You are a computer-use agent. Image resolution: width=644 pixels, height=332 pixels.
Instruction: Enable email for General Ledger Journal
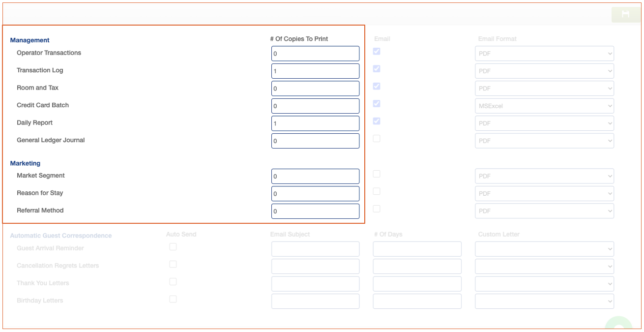click(x=377, y=139)
